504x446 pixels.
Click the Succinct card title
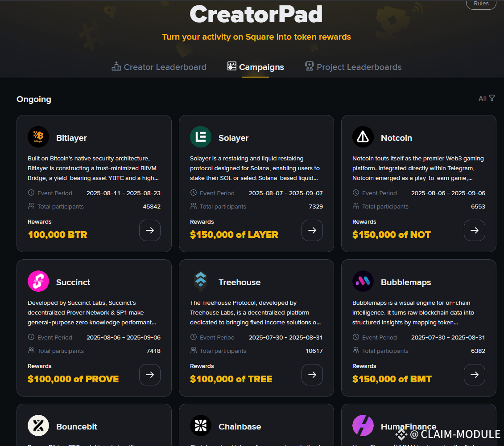pyautogui.click(x=73, y=282)
